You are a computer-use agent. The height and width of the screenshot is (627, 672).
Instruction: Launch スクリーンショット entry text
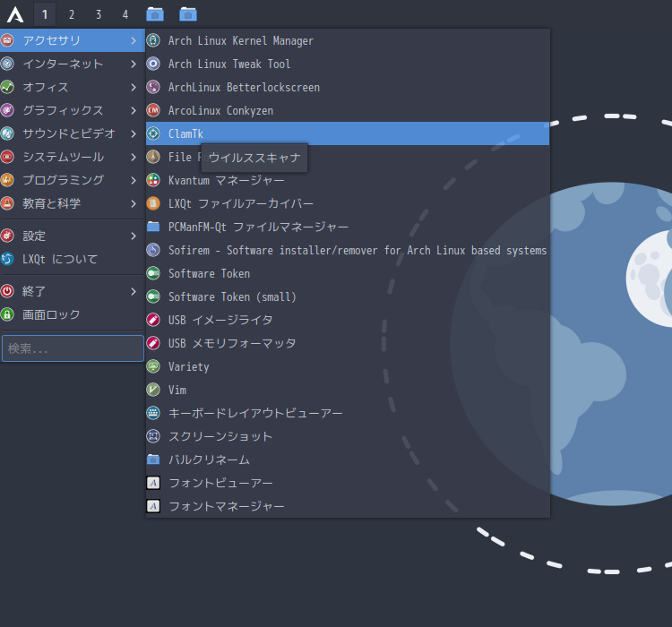220,436
